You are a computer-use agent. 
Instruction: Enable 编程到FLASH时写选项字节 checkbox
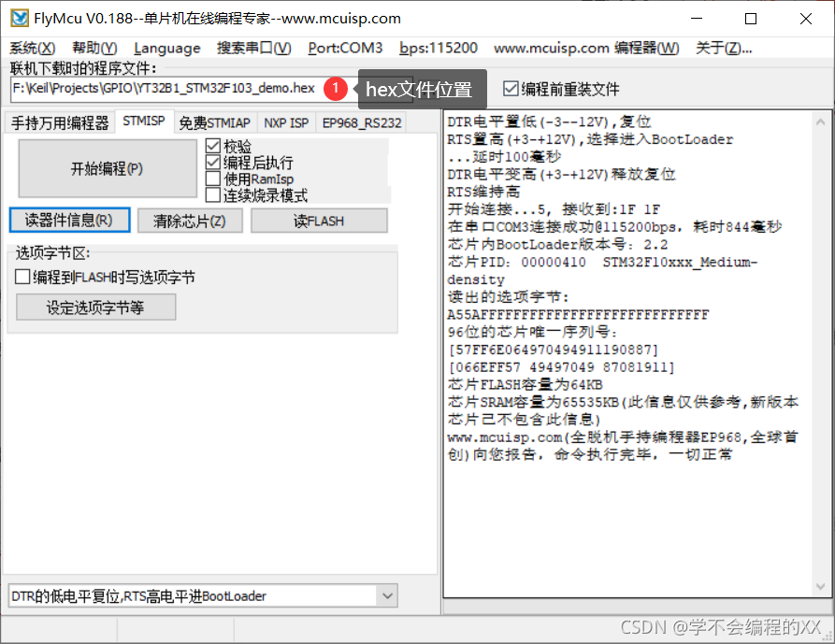coord(22,277)
